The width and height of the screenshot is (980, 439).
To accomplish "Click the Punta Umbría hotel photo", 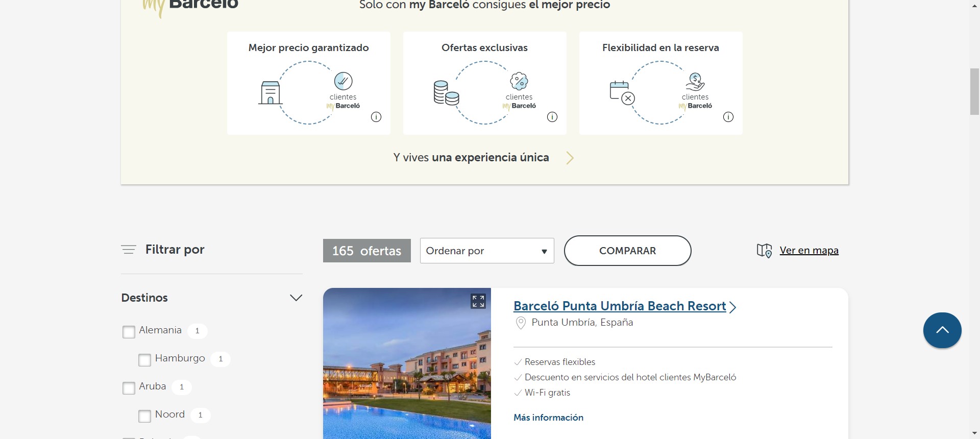I will (407, 373).
